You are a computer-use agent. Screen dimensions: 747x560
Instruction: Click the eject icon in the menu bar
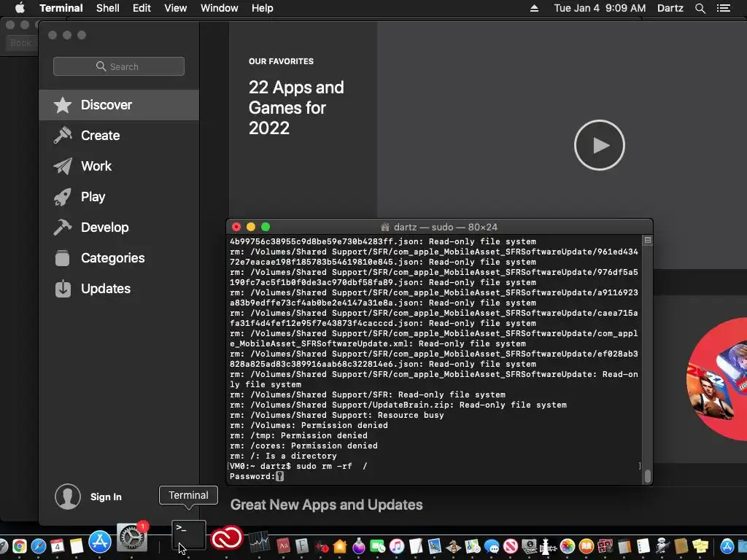click(x=534, y=8)
